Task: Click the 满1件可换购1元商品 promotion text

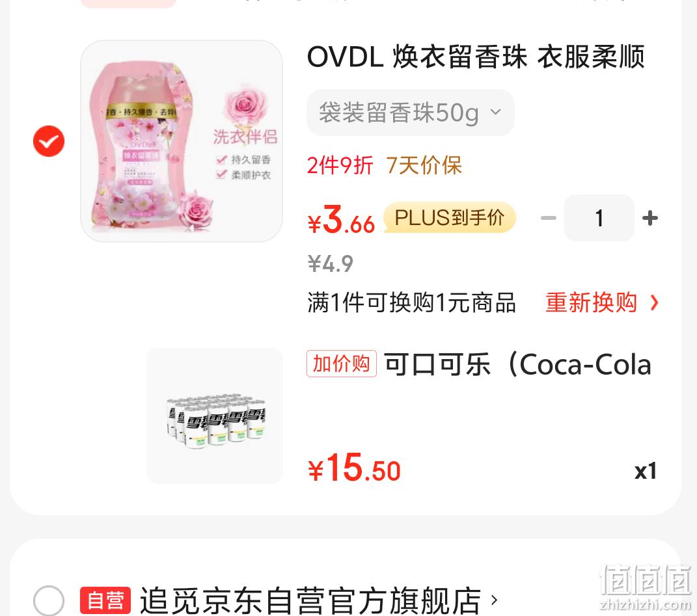Action: pyautogui.click(x=411, y=302)
